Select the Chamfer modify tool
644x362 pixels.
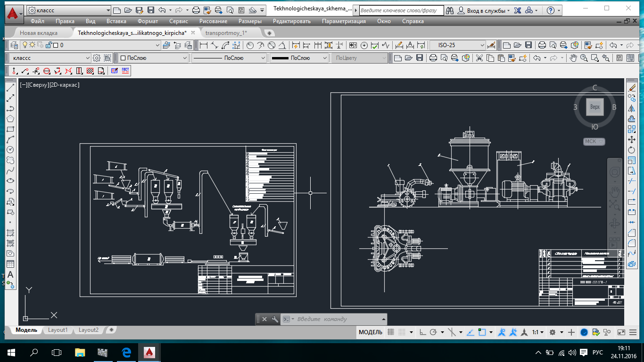(632, 233)
